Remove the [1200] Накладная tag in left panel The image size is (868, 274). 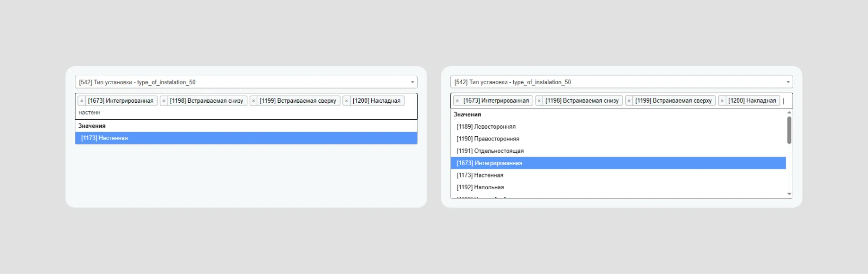[347, 101]
